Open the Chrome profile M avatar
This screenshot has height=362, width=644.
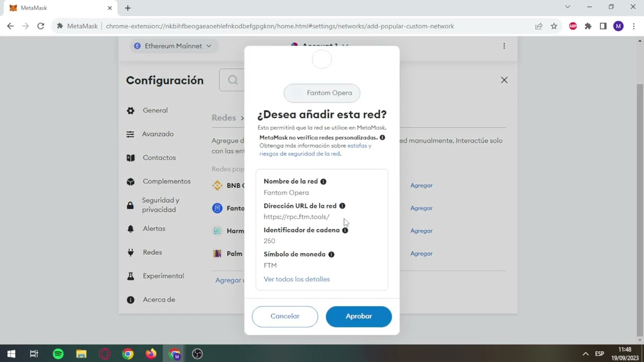point(618,26)
